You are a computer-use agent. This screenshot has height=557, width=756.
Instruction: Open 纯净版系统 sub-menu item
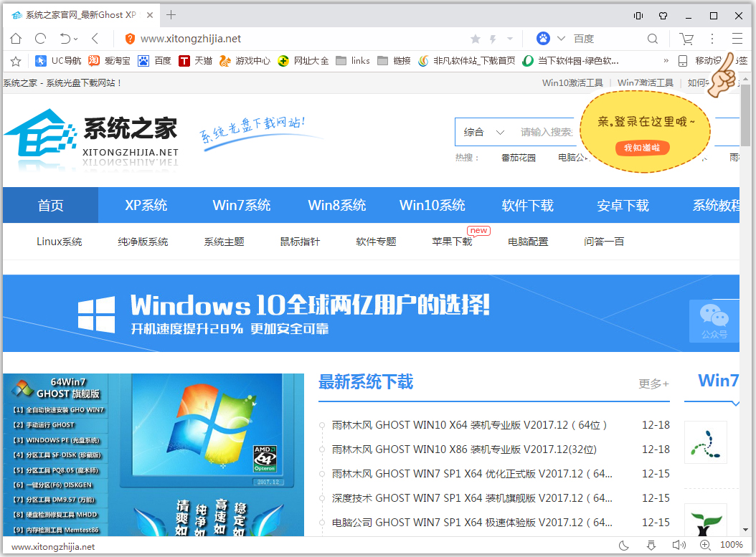[143, 242]
